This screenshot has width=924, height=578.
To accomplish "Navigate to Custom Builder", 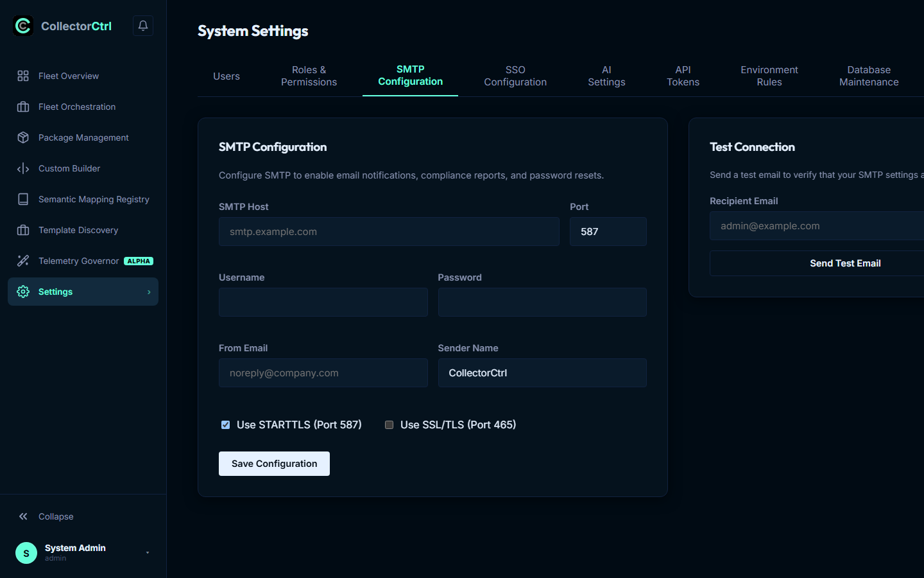I will click(83, 168).
